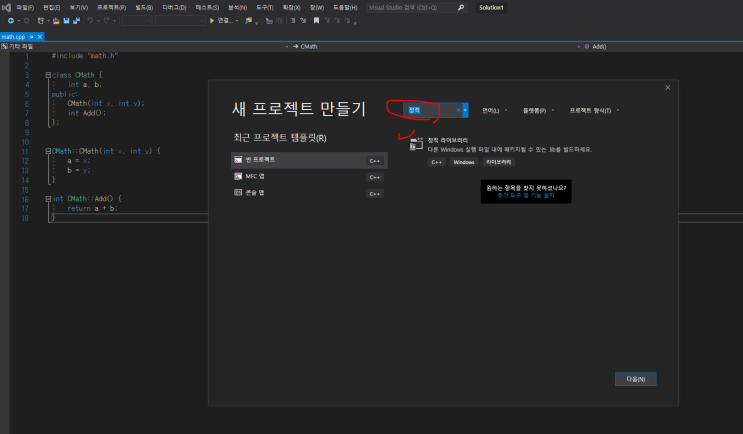Click the empty project template icon
The height and width of the screenshot is (434, 743).
pos(238,160)
